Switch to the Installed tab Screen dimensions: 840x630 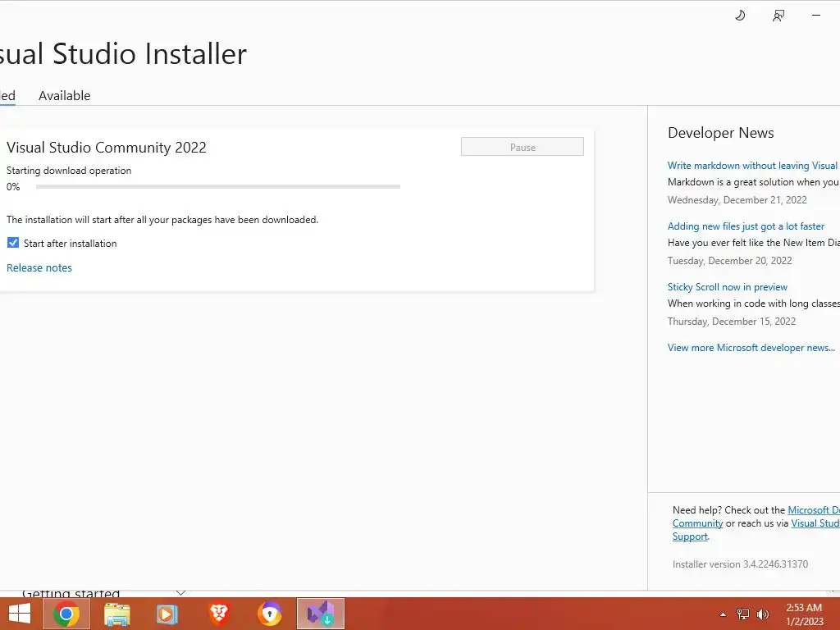pos(7,95)
